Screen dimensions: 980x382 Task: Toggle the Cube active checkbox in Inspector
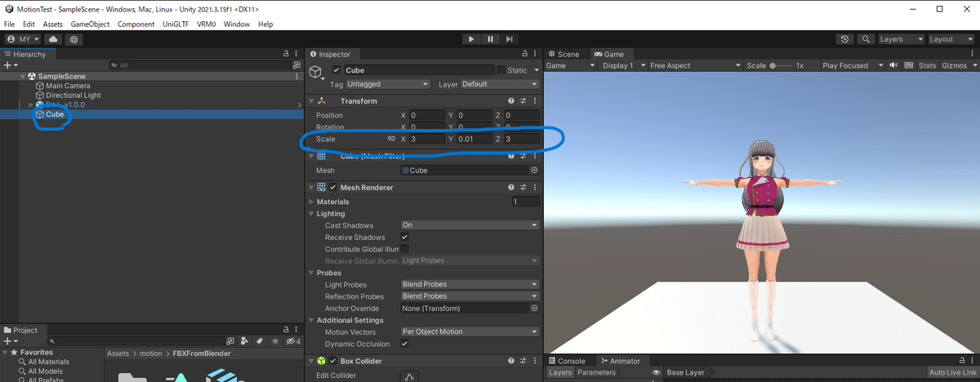336,70
